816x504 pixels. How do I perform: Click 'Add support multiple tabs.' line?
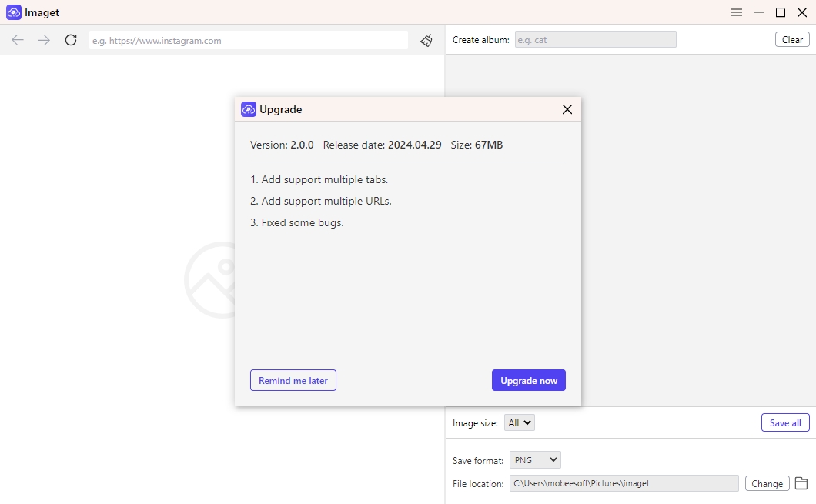319,179
